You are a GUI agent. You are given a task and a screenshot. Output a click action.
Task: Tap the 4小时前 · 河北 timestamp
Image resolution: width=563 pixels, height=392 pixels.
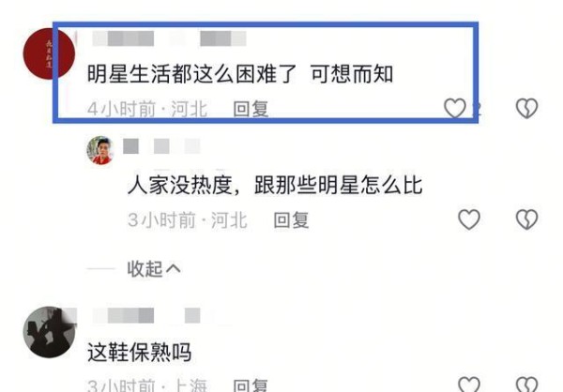pyautogui.click(x=147, y=109)
